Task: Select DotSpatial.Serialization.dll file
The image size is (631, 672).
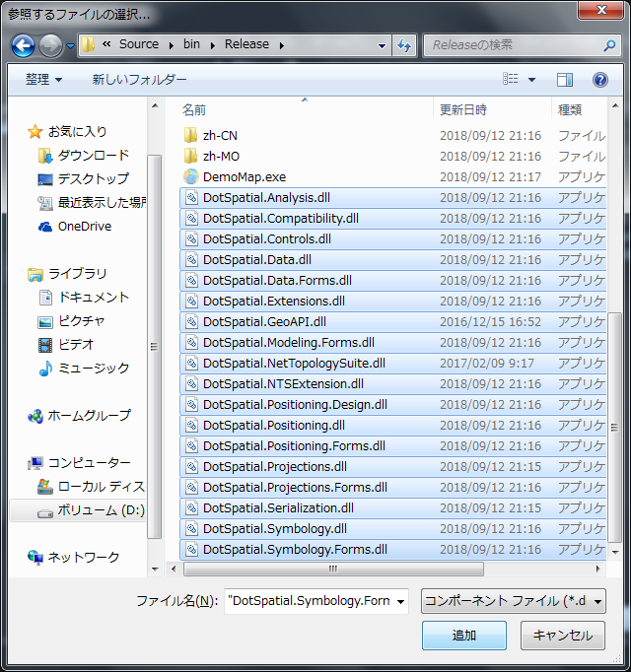Action: click(x=393, y=507)
